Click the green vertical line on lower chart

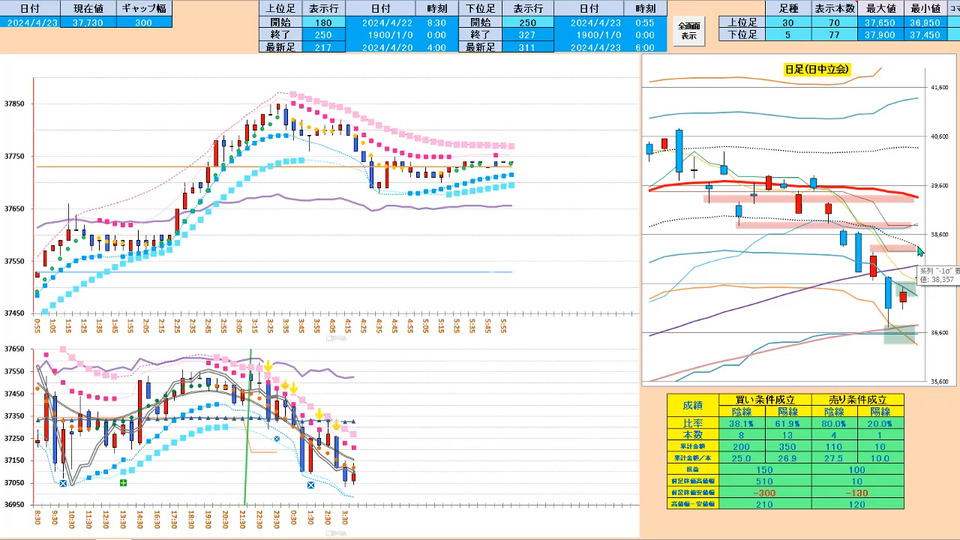pyautogui.click(x=248, y=429)
